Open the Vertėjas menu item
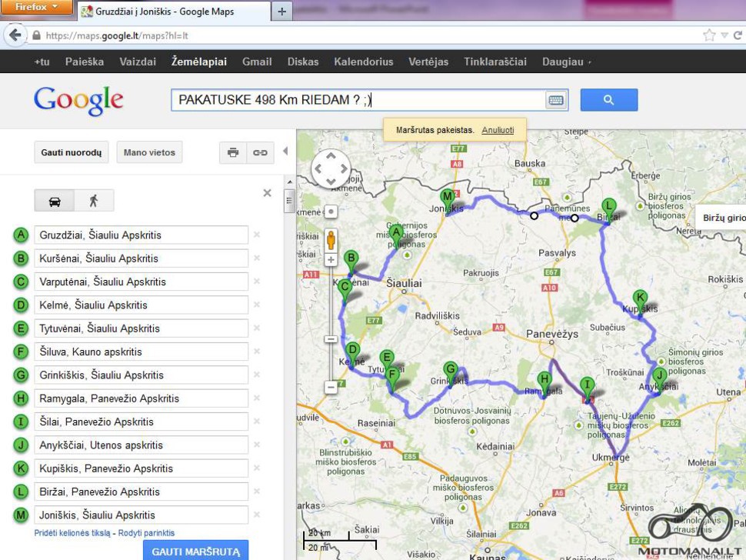This screenshot has height=560, width=746. (x=428, y=62)
